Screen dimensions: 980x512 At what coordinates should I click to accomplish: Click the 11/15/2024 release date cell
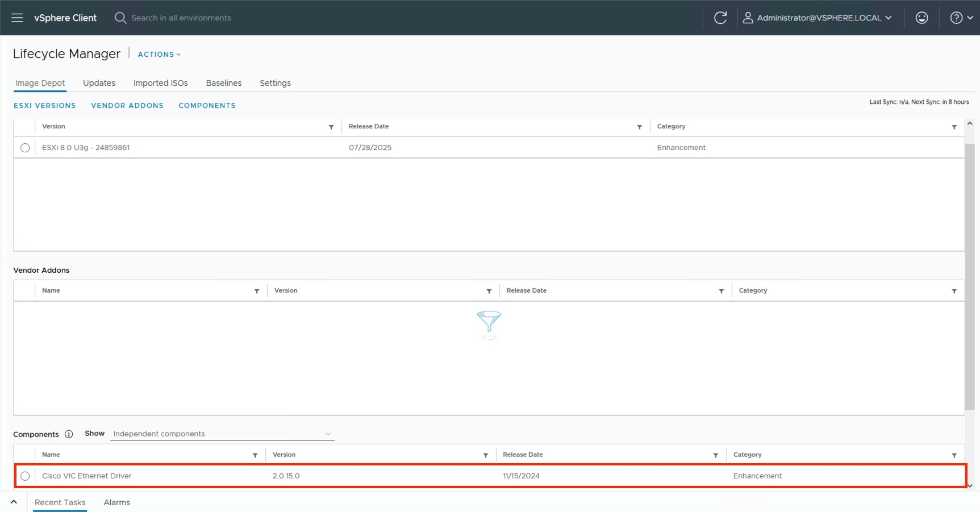(x=521, y=476)
